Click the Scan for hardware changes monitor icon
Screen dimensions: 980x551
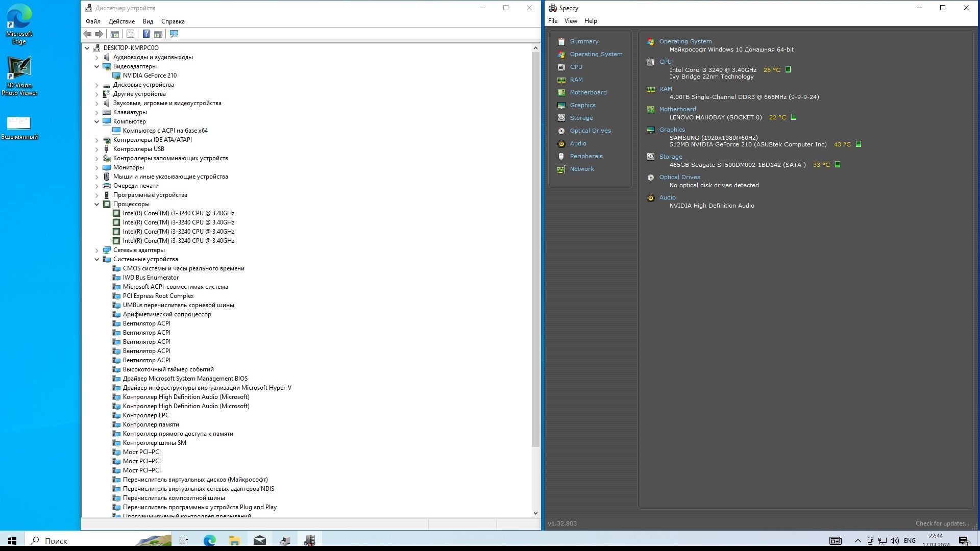174,34
